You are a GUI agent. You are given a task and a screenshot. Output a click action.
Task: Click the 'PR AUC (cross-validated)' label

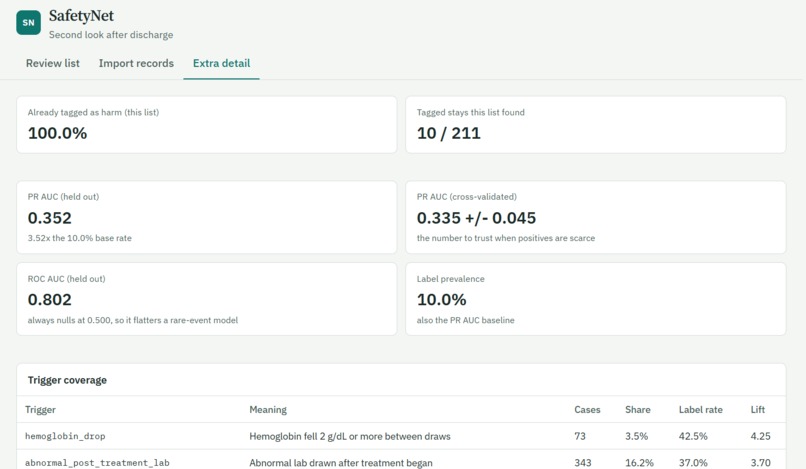coord(467,196)
